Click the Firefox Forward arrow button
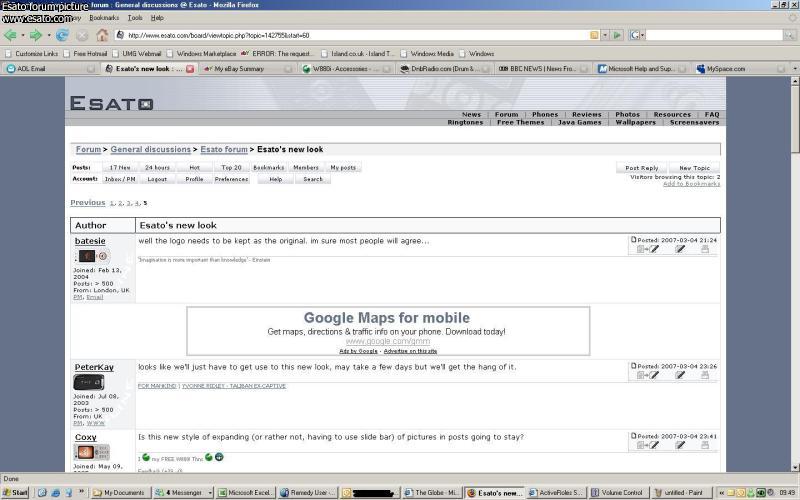The height and width of the screenshot is (500, 800). pos(36,35)
